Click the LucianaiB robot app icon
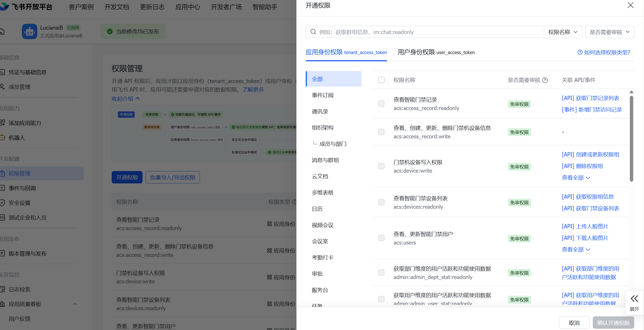Viewport: 644px width, 330px height. pos(30,31)
